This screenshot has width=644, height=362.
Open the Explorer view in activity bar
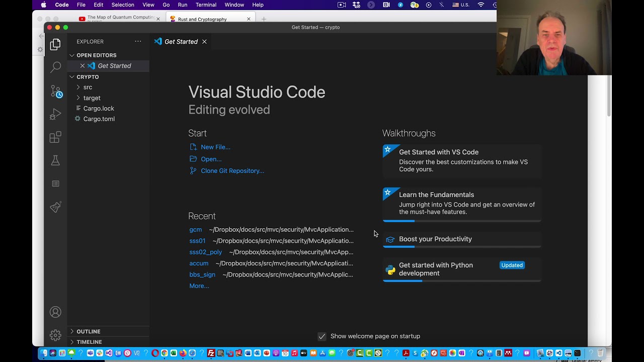(x=55, y=45)
